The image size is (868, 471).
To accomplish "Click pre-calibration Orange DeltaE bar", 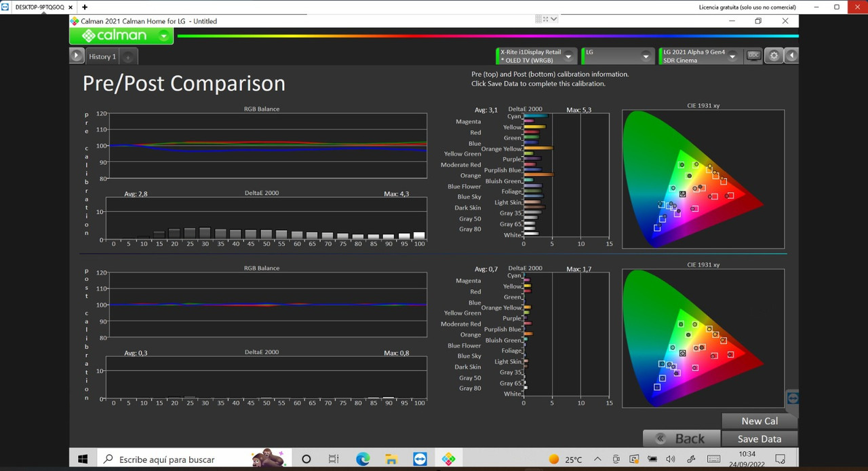I will coord(538,175).
